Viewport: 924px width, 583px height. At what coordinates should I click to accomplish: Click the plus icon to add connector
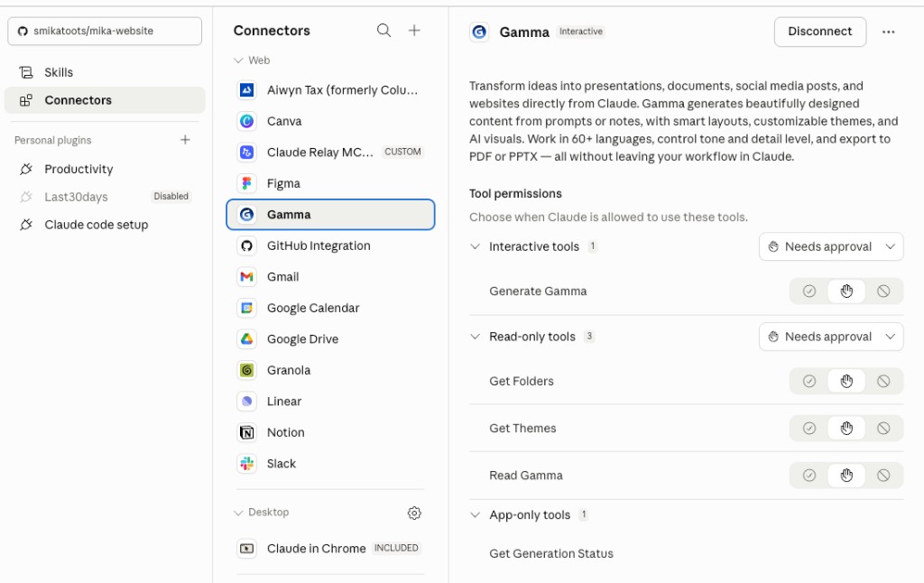(414, 31)
